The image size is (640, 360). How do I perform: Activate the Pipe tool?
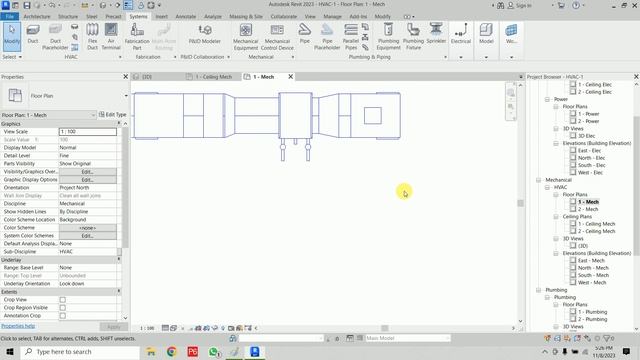pos(304,34)
